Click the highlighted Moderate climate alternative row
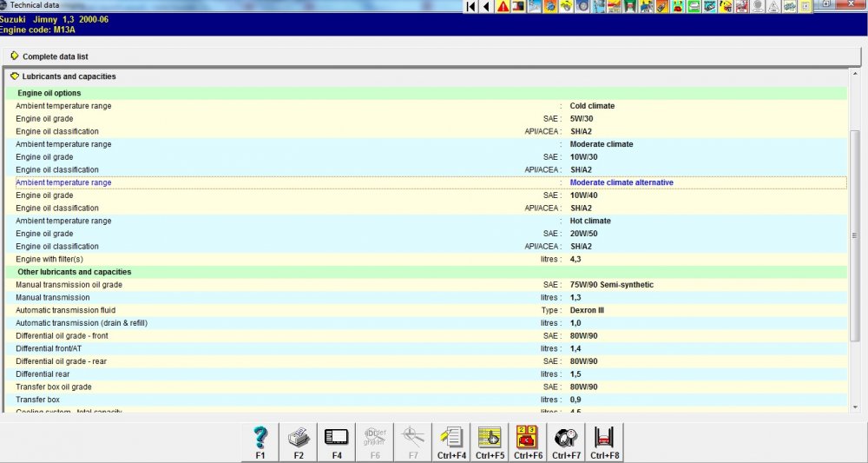This screenshot has height=463, width=868. click(431, 182)
